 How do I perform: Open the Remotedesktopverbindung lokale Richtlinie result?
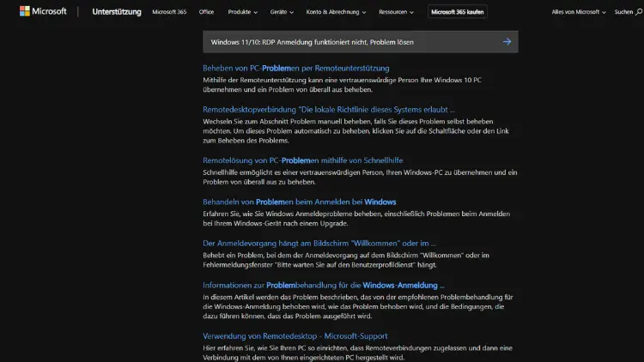[x=329, y=110]
